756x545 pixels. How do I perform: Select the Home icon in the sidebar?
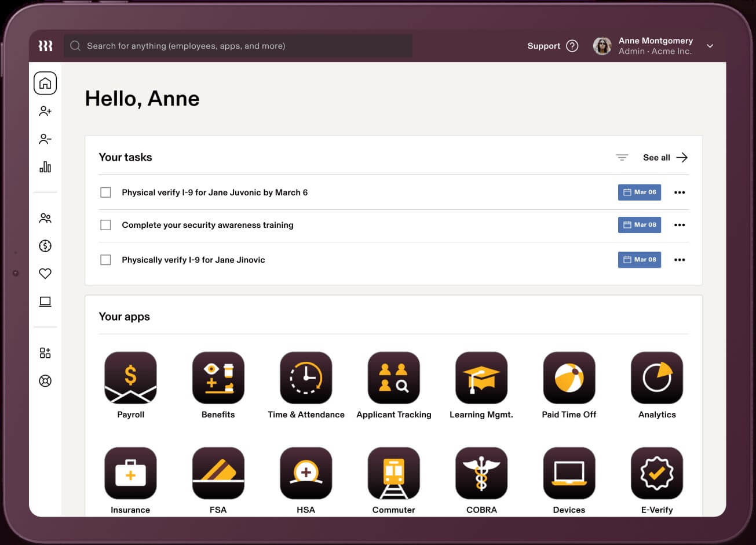(x=45, y=83)
